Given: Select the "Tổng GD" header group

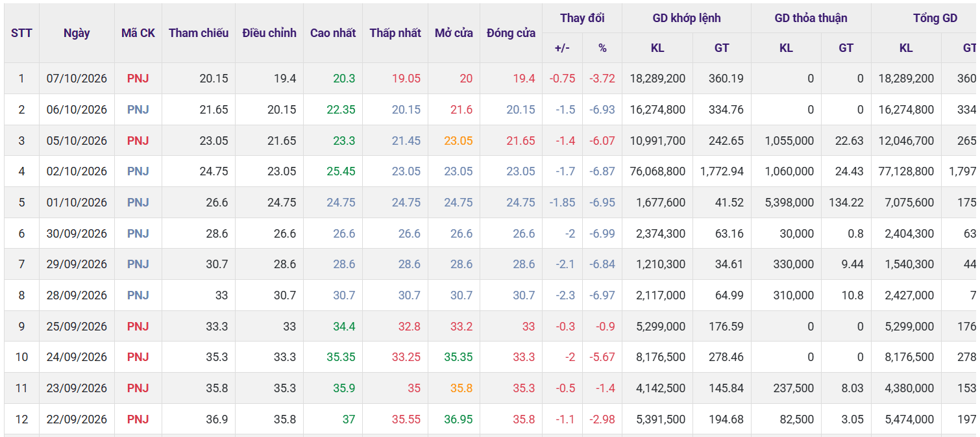Looking at the screenshot, I should click(x=935, y=18).
